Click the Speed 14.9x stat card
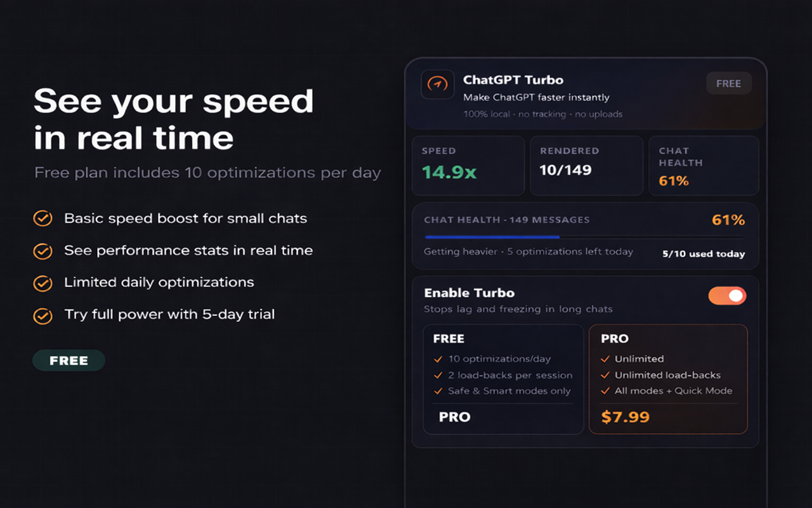This screenshot has height=508, width=812. point(468,165)
